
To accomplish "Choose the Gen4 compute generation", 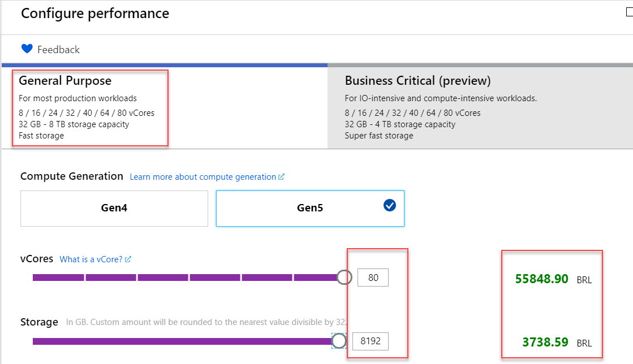I will tap(114, 208).
